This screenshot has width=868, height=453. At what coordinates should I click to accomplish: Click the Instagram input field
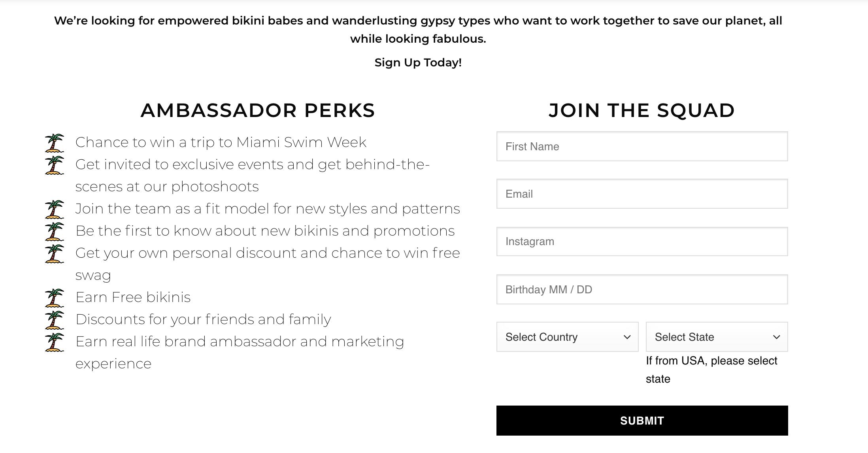[x=641, y=241]
